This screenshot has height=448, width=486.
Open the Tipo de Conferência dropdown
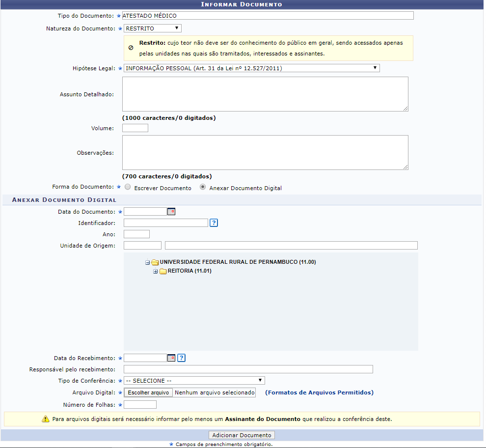193,381
